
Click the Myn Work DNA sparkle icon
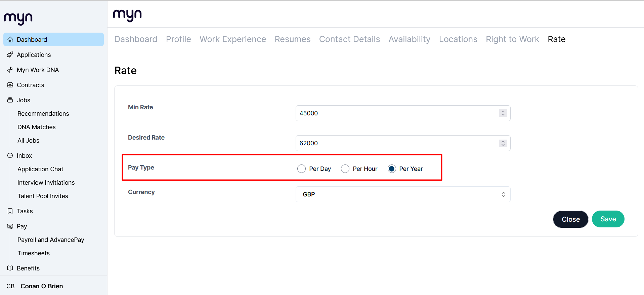click(x=10, y=70)
